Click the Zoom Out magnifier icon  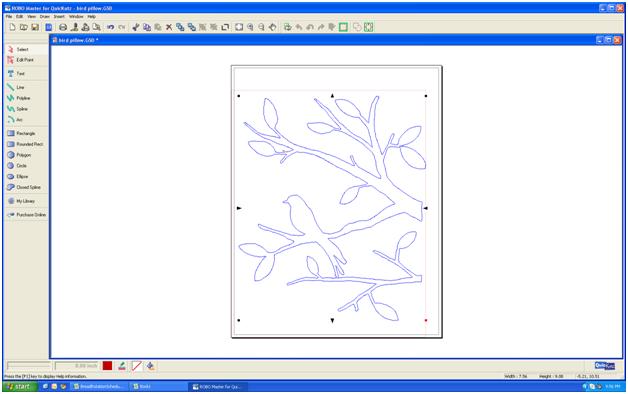(x=262, y=27)
